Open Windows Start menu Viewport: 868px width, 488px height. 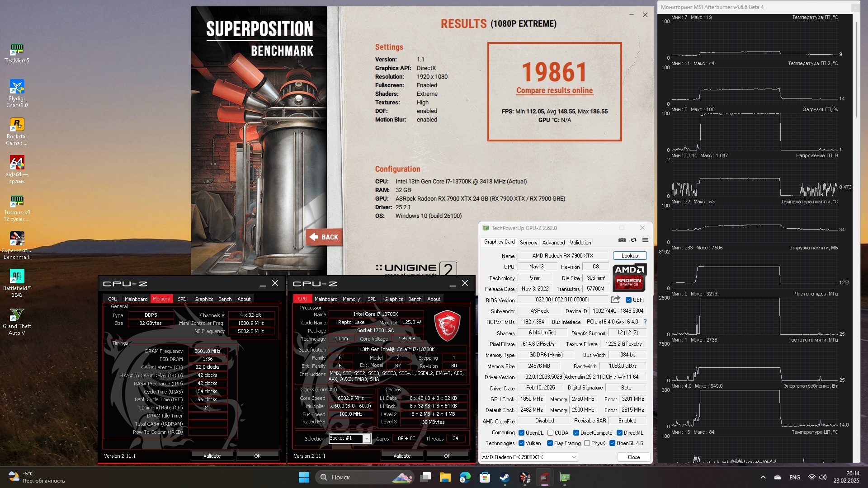304,477
